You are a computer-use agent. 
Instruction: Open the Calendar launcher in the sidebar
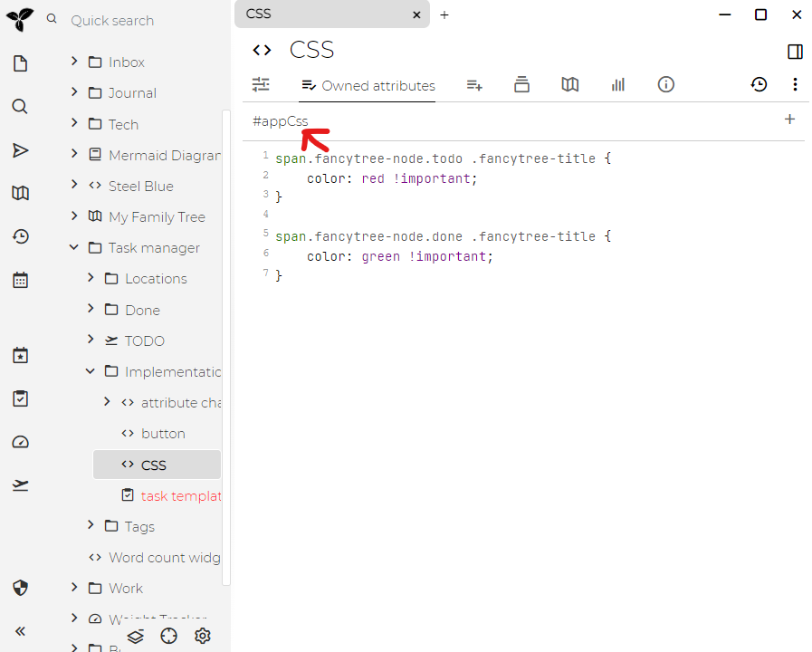pyautogui.click(x=20, y=280)
